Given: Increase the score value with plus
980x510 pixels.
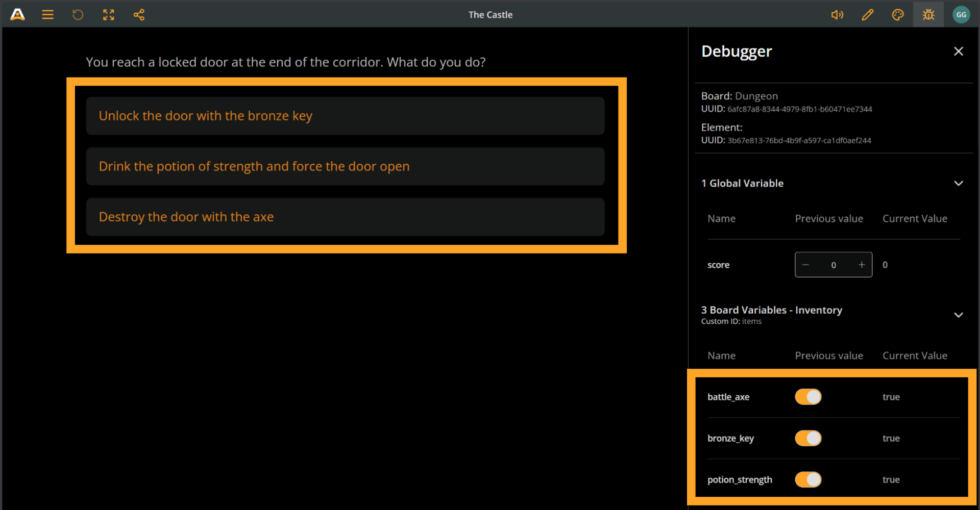Looking at the screenshot, I should click(862, 265).
